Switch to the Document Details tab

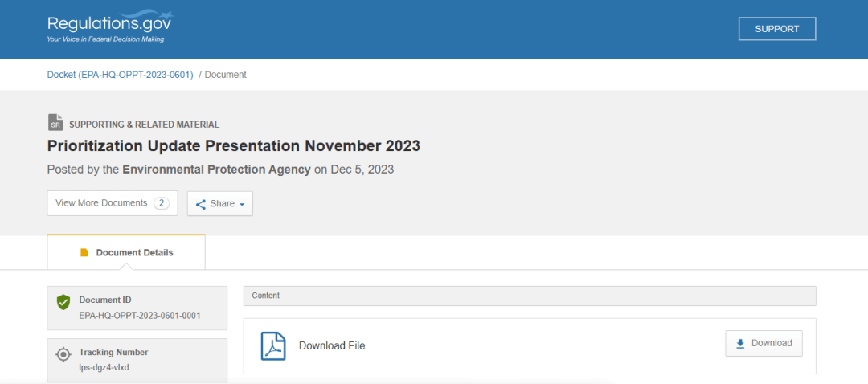coord(126,252)
